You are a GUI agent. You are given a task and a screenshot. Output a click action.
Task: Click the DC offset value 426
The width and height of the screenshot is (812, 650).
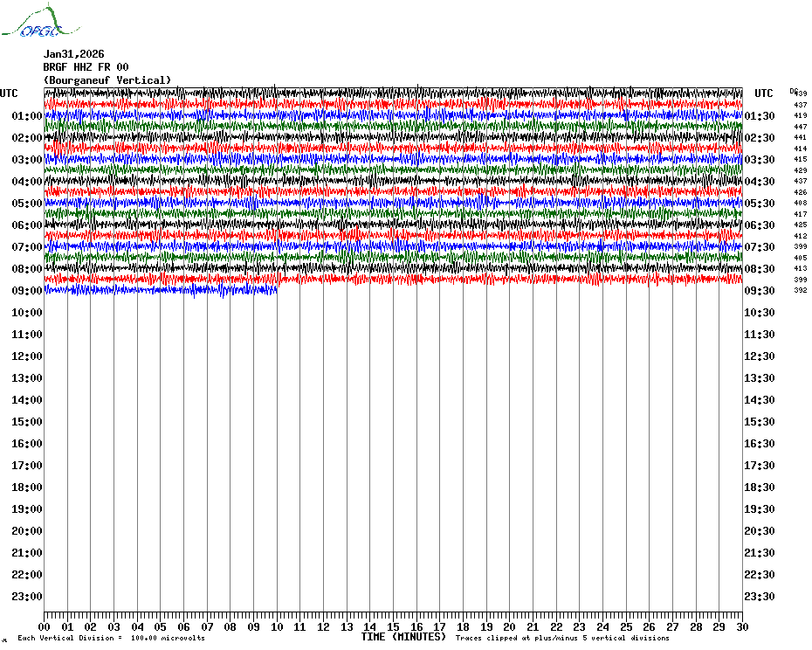[801, 192]
